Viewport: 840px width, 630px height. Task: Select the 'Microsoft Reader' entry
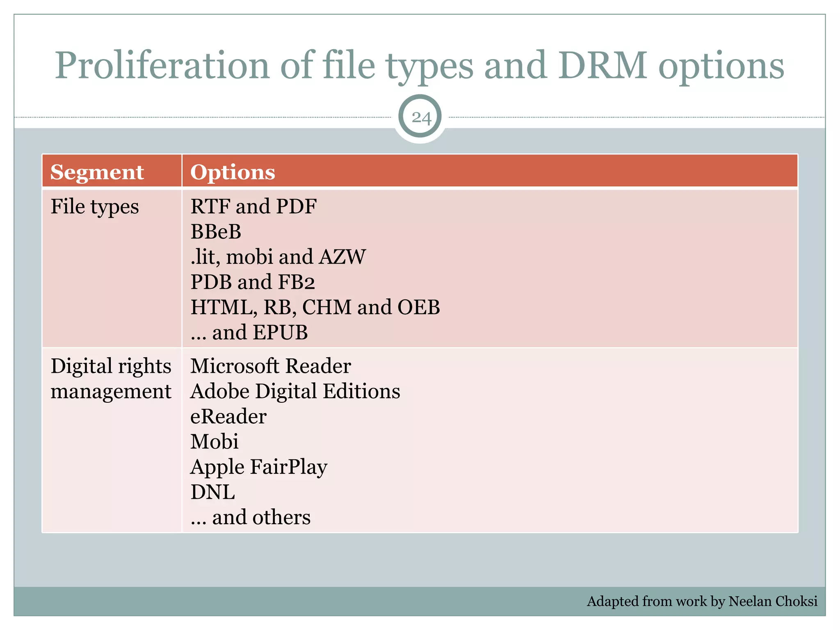pyautogui.click(x=271, y=366)
